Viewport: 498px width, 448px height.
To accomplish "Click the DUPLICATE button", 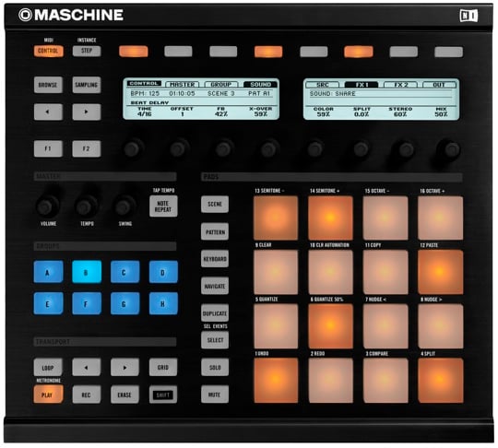I will (x=215, y=313).
